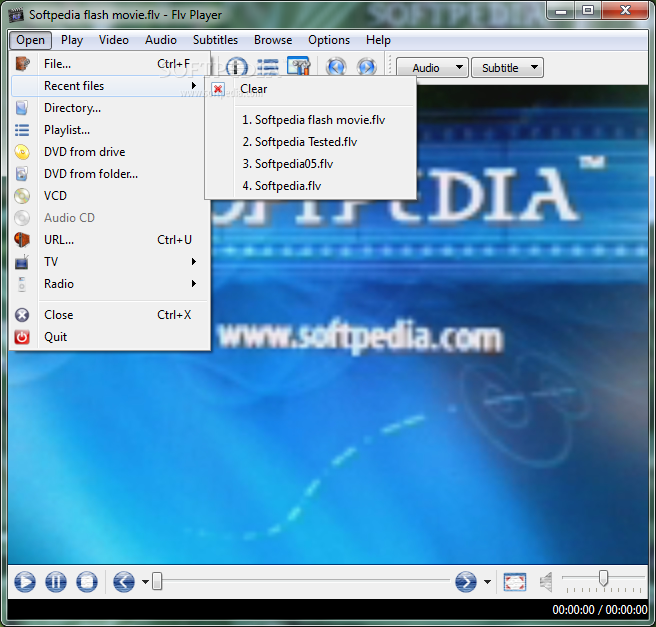
Task: Maximize the Flv Player window
Action: click(x=588, y=10)
